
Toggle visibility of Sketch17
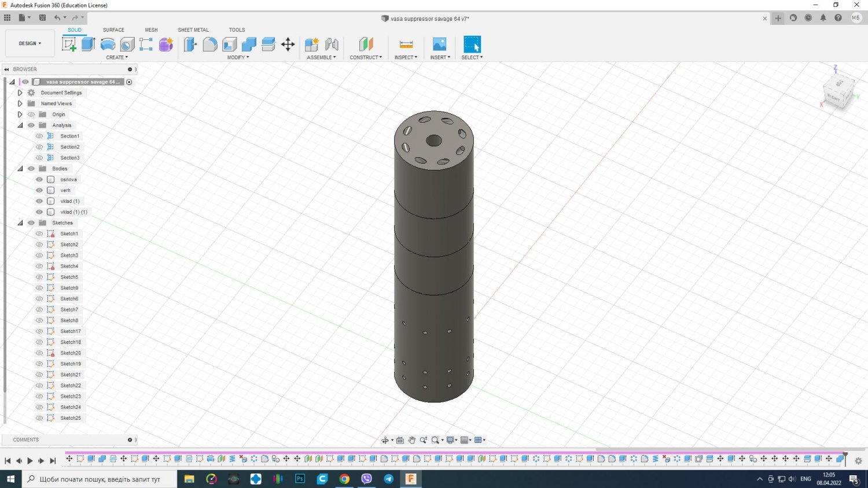tap(39, 331)
